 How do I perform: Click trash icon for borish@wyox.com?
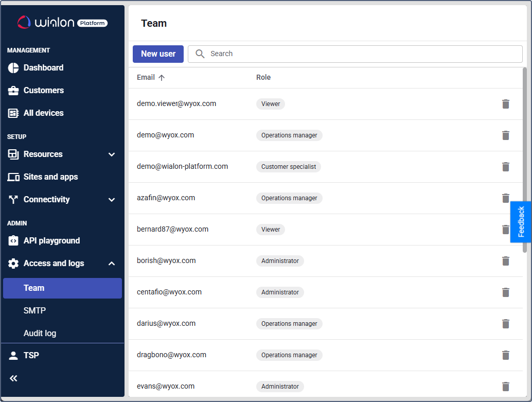point(506,261)
